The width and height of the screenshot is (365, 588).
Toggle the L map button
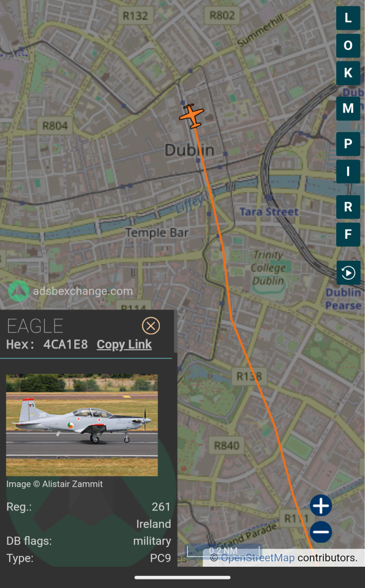[x=348, y=18]
